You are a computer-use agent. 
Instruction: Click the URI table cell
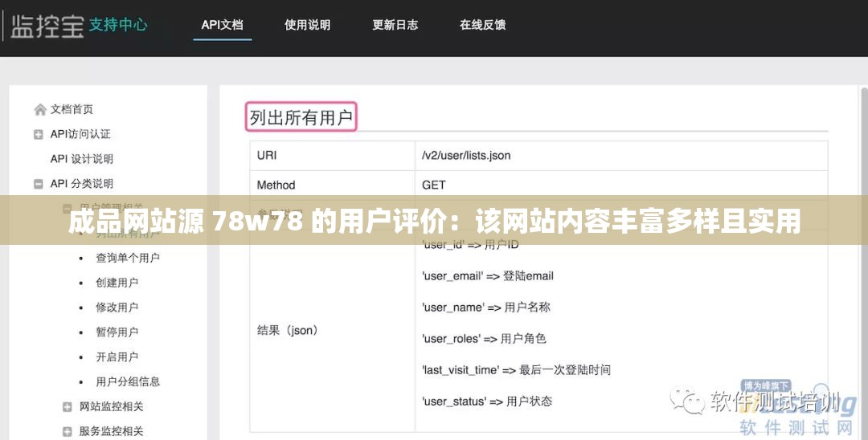coord(332,155)
